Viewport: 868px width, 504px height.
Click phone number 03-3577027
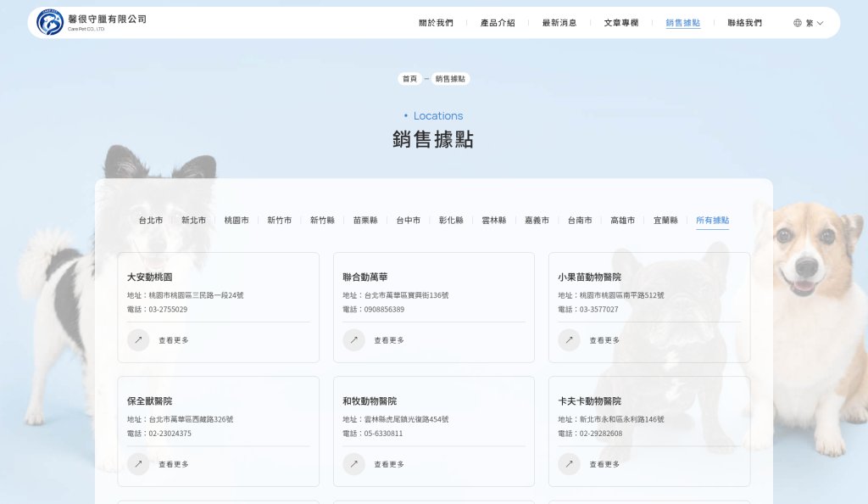598,309
